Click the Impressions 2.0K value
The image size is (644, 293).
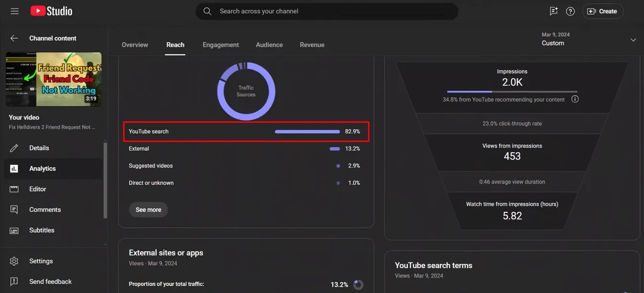pos(512,82)
